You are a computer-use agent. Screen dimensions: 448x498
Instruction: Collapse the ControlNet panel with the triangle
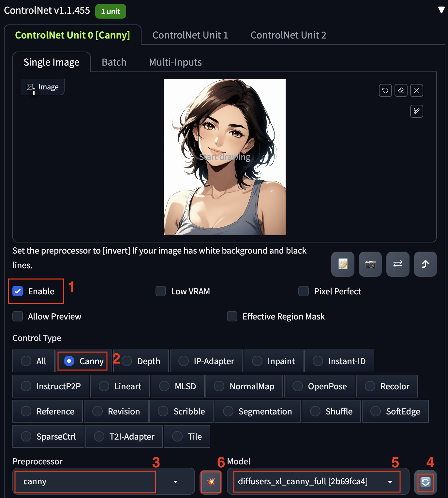pyautogui.click(x=441, y=10)
